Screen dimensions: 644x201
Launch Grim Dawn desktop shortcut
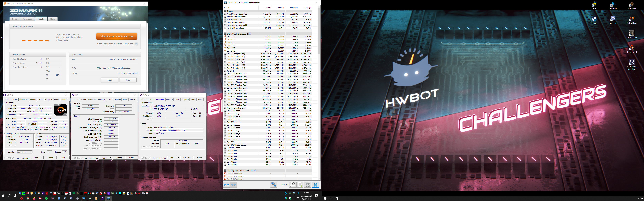point(632,35)
